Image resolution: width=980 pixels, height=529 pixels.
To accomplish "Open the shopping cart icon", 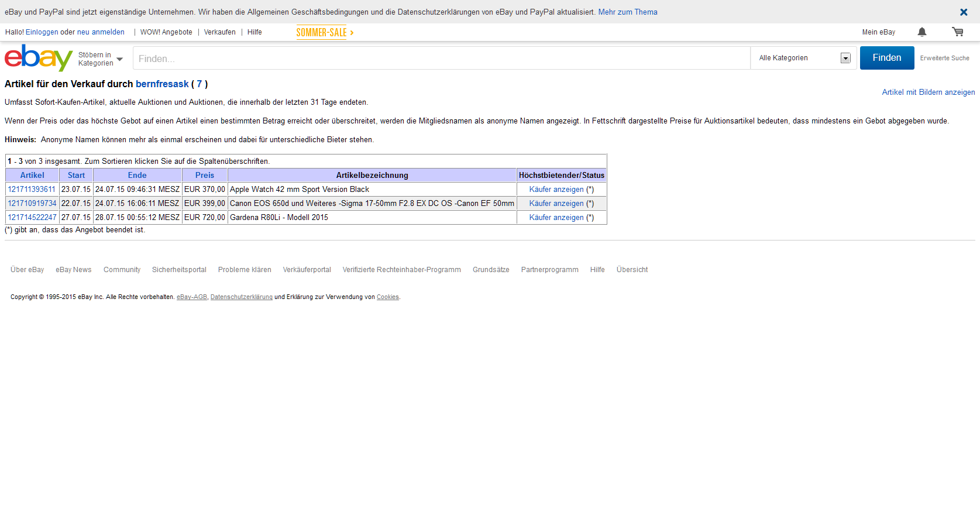I will tap(958, 32).
